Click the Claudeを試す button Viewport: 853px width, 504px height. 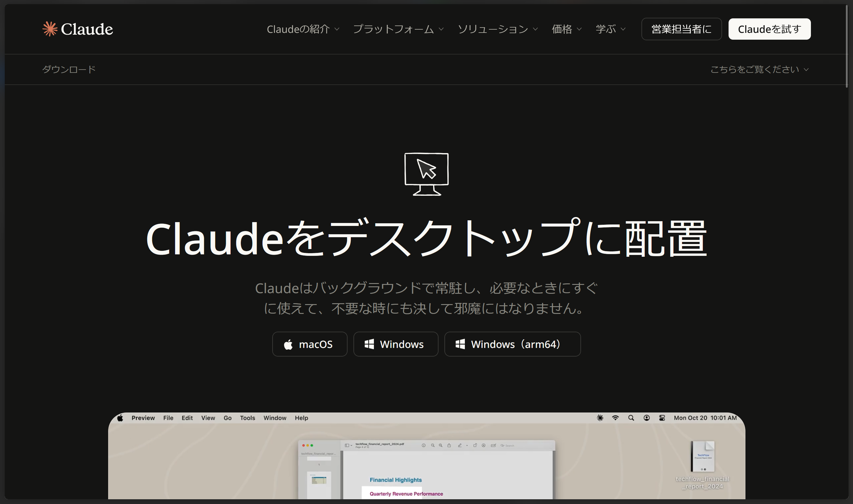769,29
